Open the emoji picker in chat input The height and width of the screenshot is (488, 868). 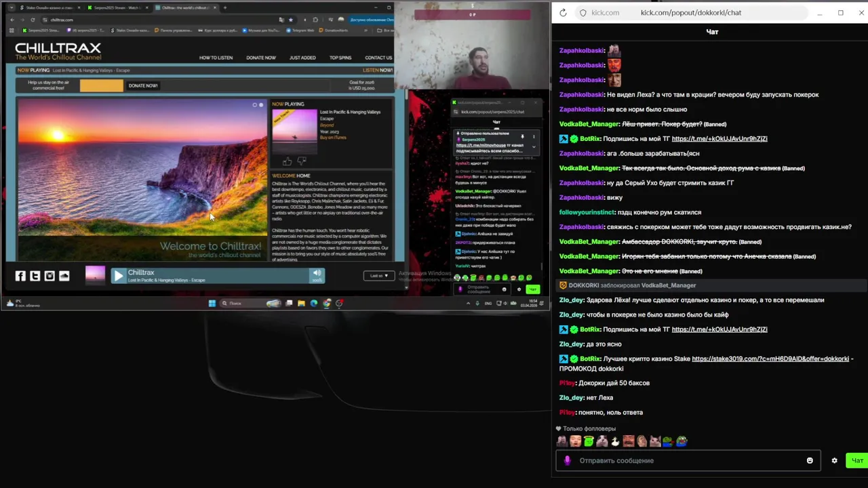click(x=810, y=460)
